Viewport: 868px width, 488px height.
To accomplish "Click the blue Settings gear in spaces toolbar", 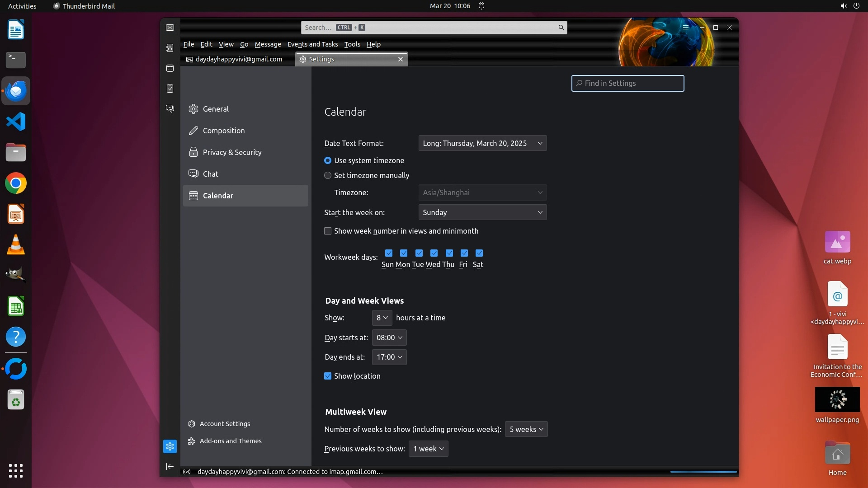I will 170,446.
